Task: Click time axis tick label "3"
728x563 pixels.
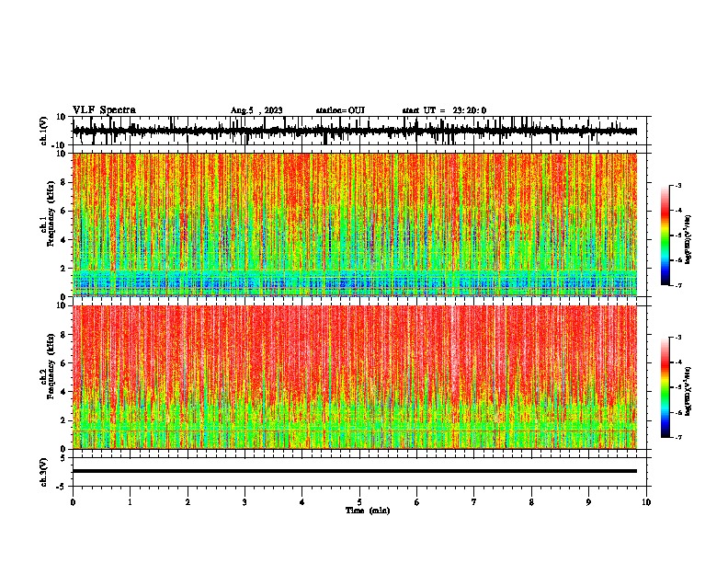Action: 245,502
